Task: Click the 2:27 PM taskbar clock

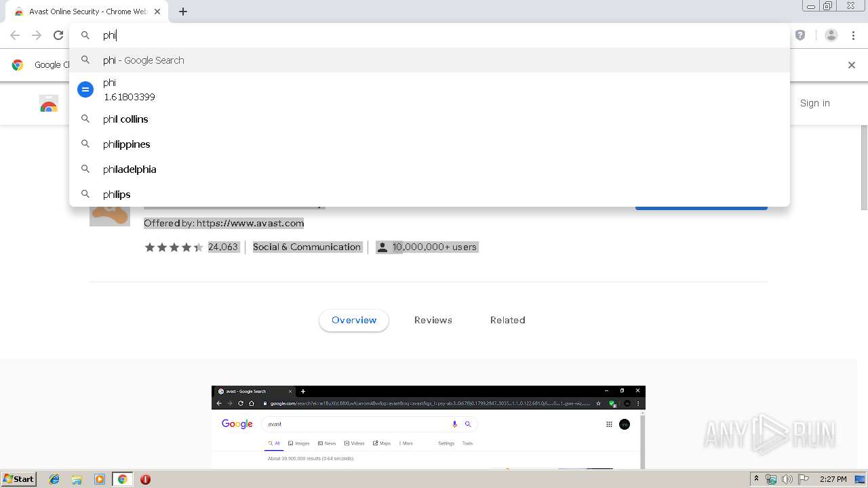Action: [x=833, y=479]
